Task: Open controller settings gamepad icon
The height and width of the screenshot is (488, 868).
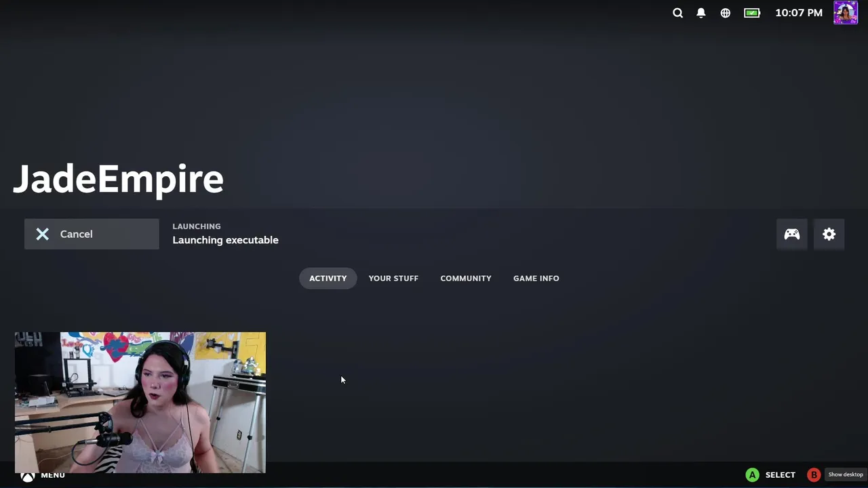Action: click(792, 234)
